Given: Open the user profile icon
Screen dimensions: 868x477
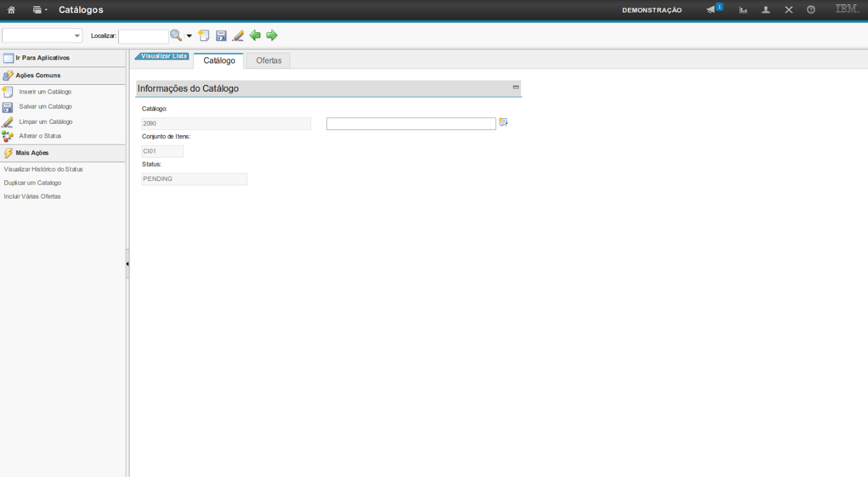Looking at the screenshot, I should [x=766, y=10].
